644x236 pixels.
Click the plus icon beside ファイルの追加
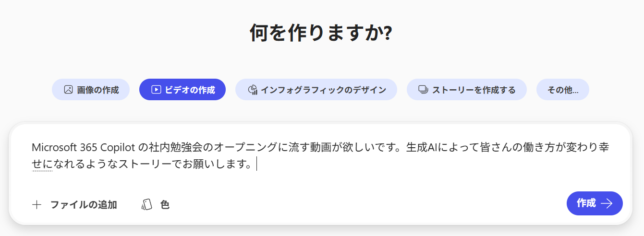[37, 205]
